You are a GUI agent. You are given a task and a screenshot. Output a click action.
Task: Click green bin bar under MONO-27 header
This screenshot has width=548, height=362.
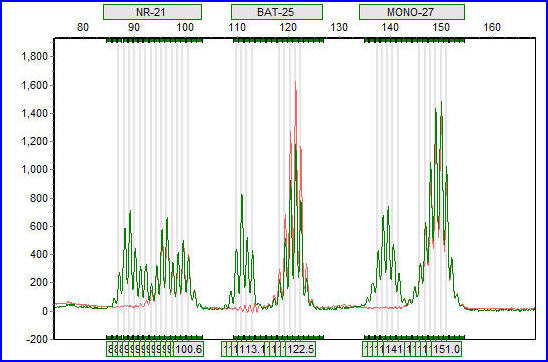tap(414, 41)
